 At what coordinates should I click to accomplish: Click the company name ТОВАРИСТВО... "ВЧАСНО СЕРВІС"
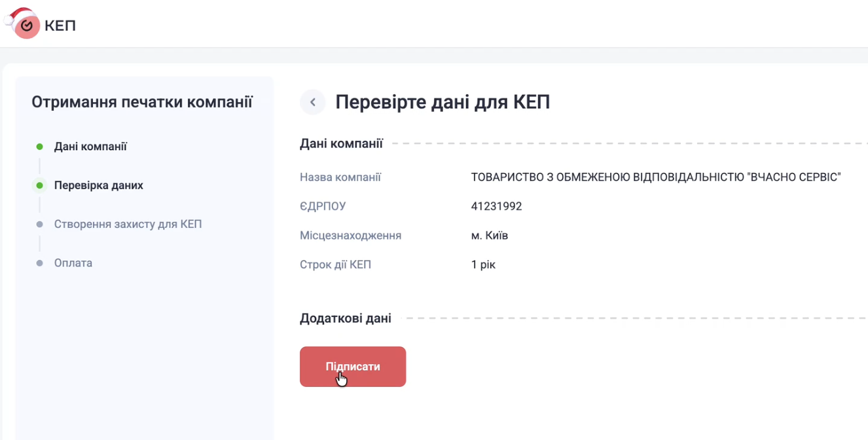(x=655, y=177)
